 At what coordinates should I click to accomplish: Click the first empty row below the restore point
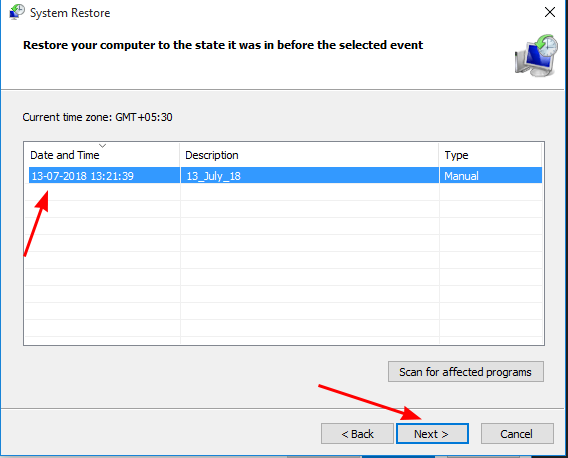(284, 192)
